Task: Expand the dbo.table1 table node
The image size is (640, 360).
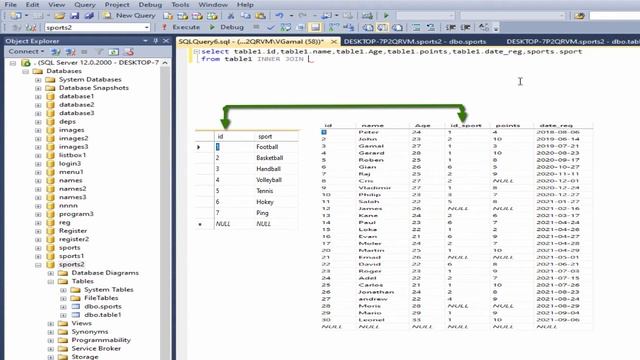Action: (63, 315)
